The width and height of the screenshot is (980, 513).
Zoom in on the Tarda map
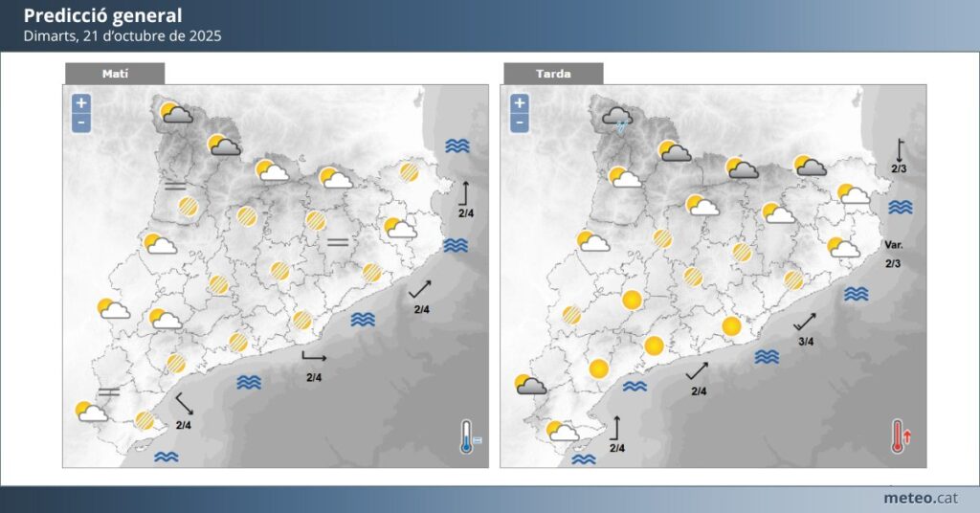[520, 103]
